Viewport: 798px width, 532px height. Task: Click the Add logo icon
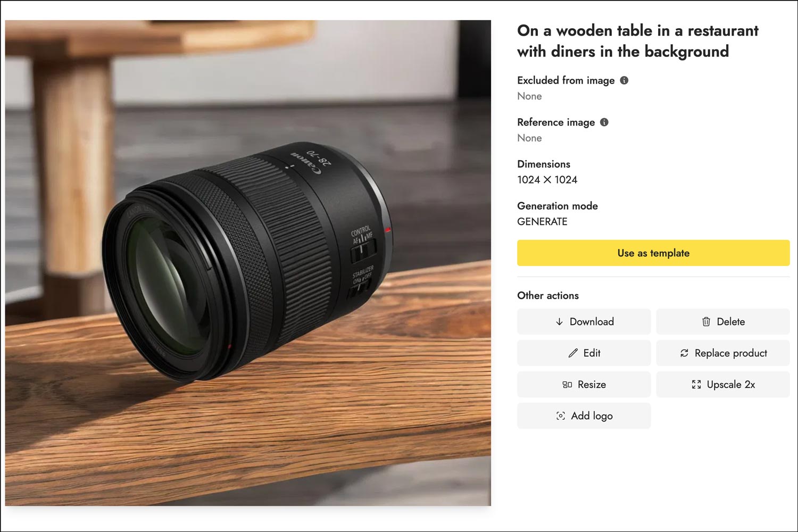click(560, 416)
